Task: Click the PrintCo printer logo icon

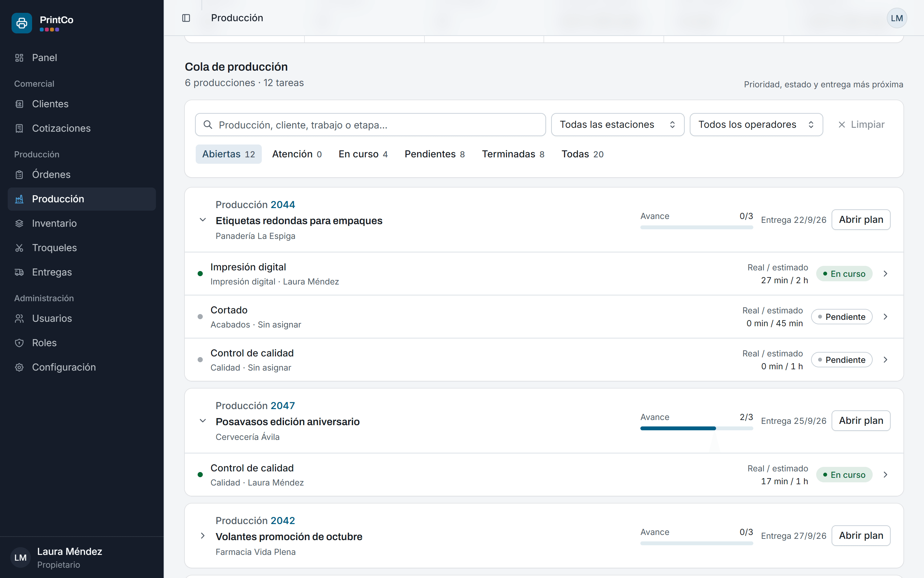Action: click(x=22, y=23)
